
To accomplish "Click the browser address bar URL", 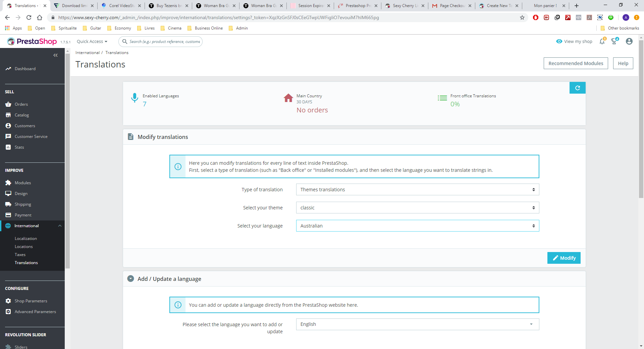I will tap(218, 17).
